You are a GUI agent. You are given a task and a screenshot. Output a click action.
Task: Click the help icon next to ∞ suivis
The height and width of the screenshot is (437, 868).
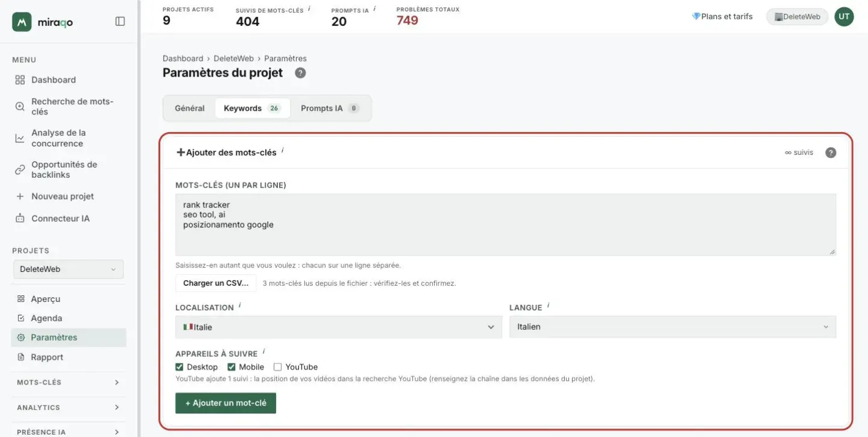(831, 152)
